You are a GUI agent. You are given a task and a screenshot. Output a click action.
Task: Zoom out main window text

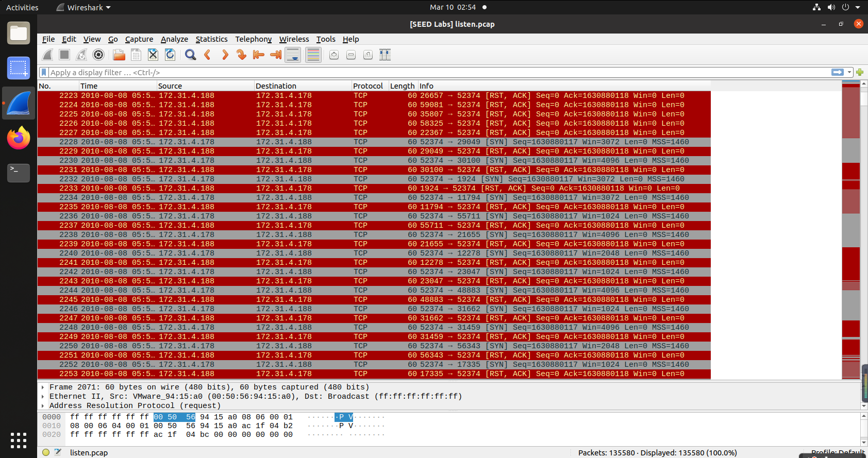[351, 55]
